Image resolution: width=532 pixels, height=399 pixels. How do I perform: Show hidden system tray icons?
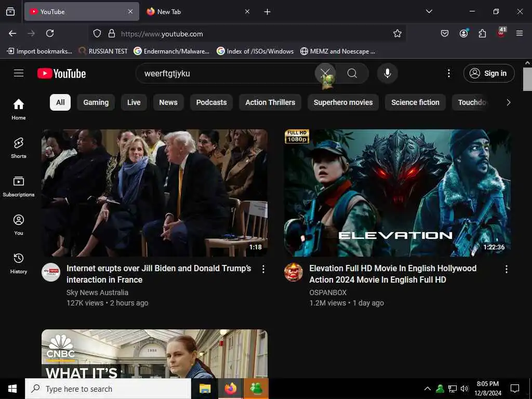tap(428, 389)
